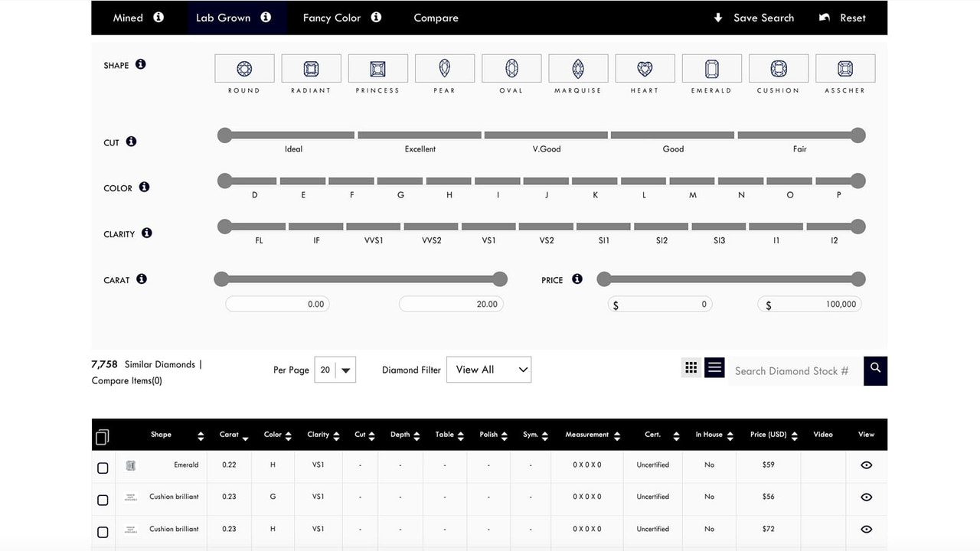Pick the Princess cut shape icon

[377, 69]
